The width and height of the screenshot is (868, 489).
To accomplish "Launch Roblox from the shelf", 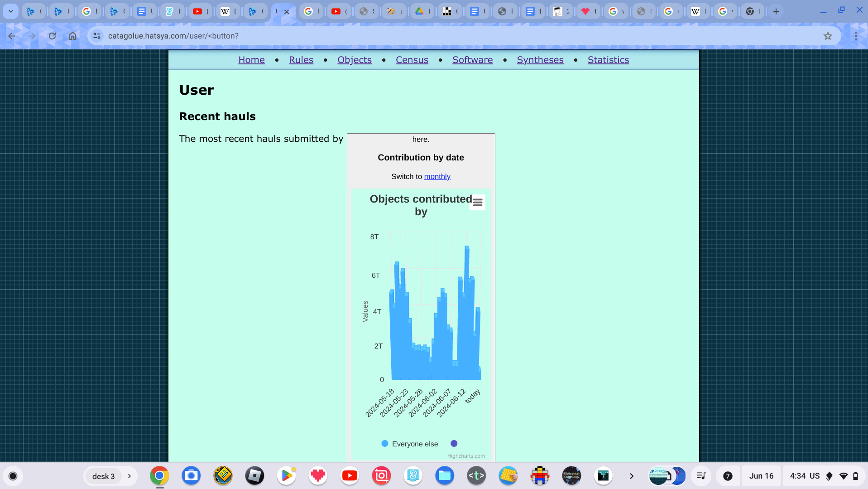I will 254,476.
